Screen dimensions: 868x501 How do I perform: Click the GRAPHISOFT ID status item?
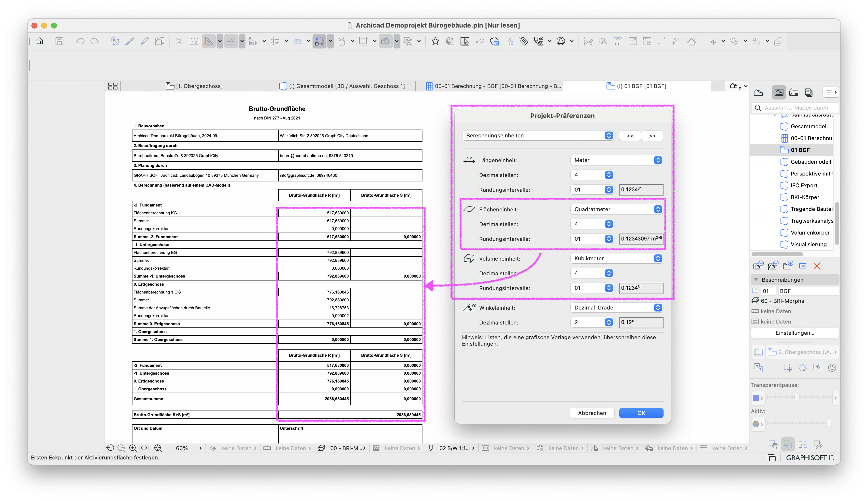(x=810, y=458)
